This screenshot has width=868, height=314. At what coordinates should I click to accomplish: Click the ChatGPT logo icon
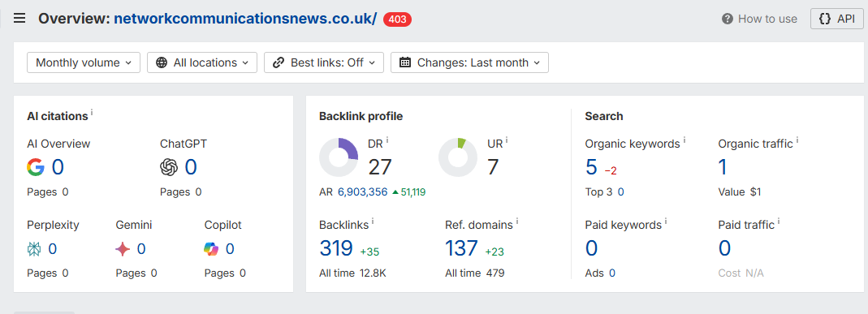(x=169, y=167)
